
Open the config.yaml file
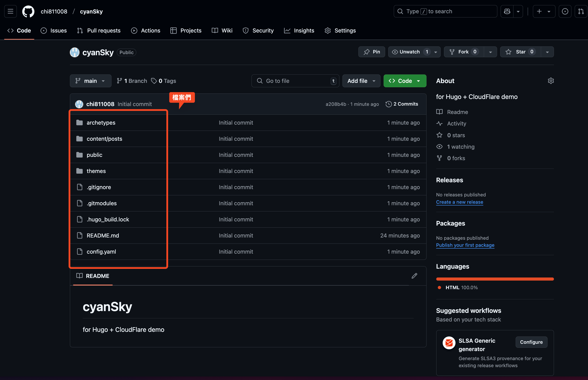(101, 252)
